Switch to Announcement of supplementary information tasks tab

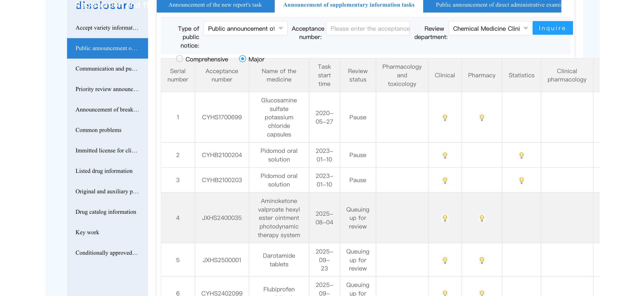click(349, 5)
